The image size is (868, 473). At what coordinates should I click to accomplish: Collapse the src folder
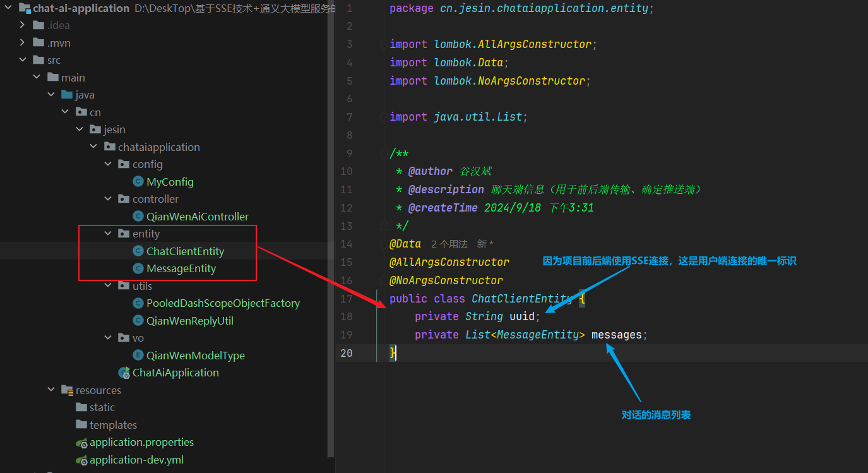click(x=23, y=60)
